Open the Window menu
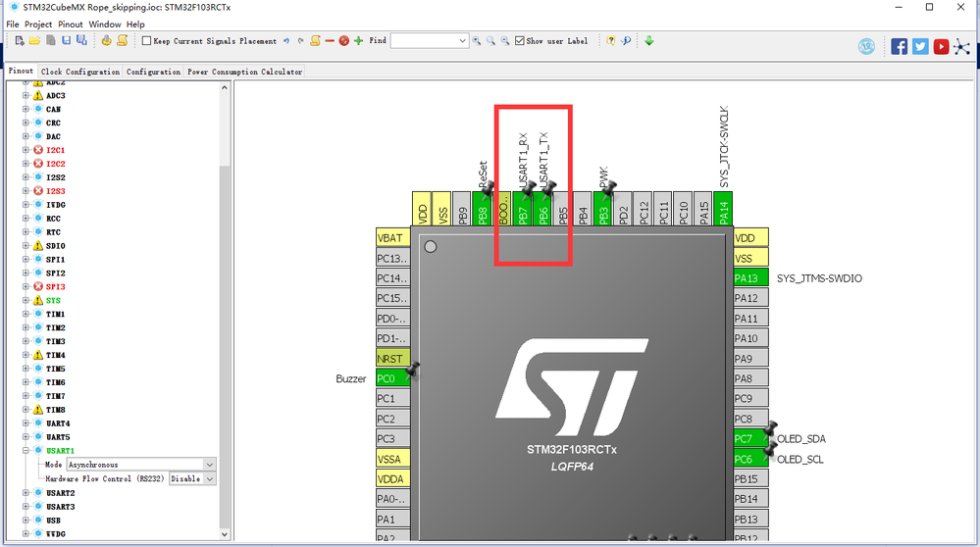 [104, 25]
